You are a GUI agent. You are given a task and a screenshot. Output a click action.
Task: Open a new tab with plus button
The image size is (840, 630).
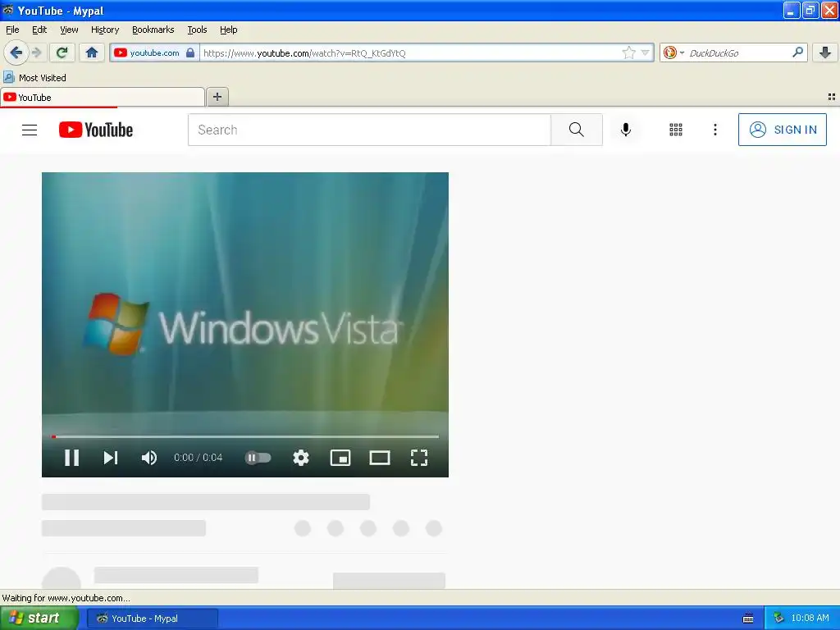(217, 97)
